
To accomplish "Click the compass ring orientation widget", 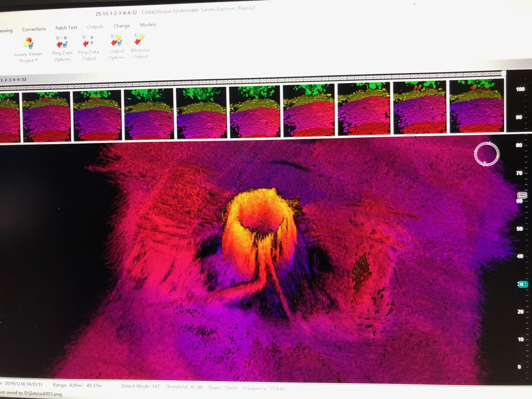I will pyautogui.click(x=487, y=154).
